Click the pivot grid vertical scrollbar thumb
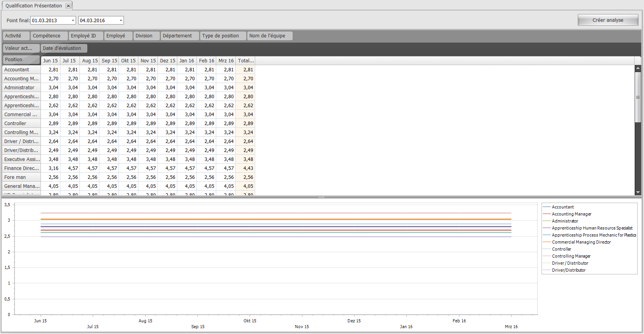Viewport: 644px width, 334px height. 638,97
